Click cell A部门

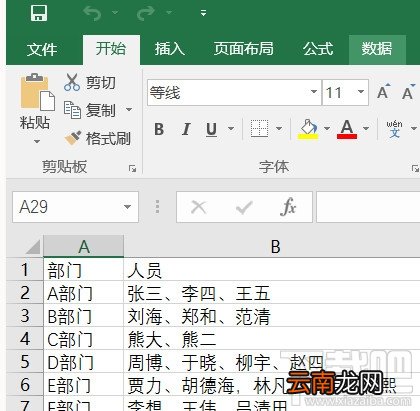pyautogui.click(x=83, y=293)
